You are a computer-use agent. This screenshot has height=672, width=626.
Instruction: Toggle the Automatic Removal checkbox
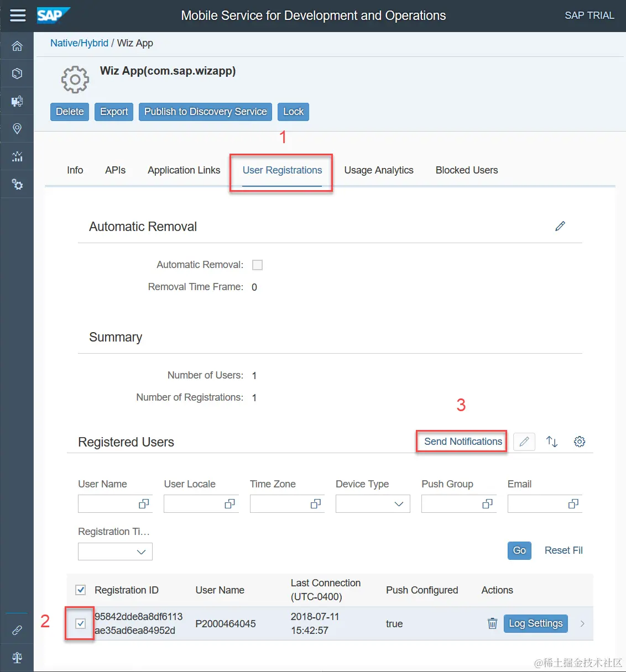[257, 265]
